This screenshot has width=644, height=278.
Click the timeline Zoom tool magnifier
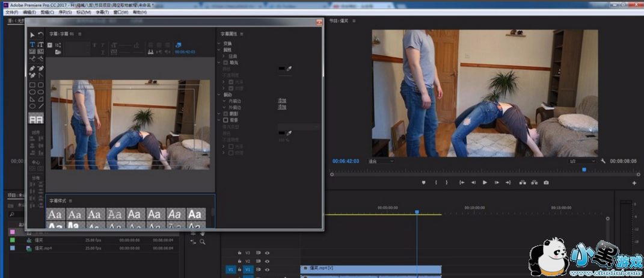pos(202,241)
